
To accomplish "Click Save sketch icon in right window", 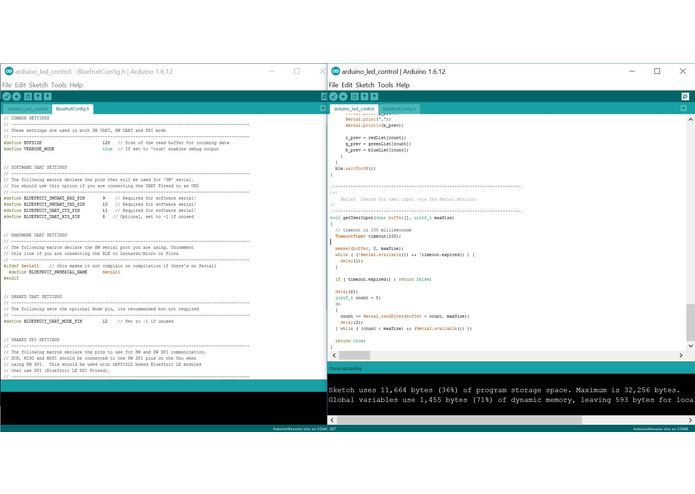I will point(374,97).
